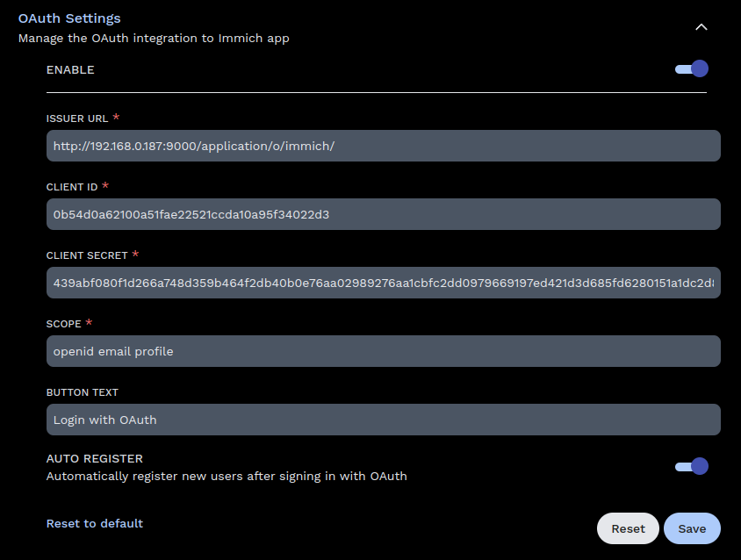Disable the Enable switch for OAuth

pos(691,68)
